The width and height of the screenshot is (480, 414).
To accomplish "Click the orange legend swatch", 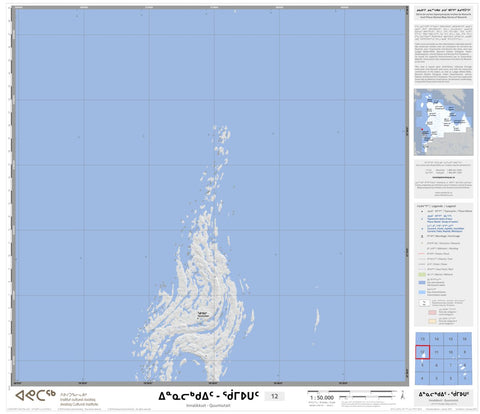I will [x=432, y=321].
